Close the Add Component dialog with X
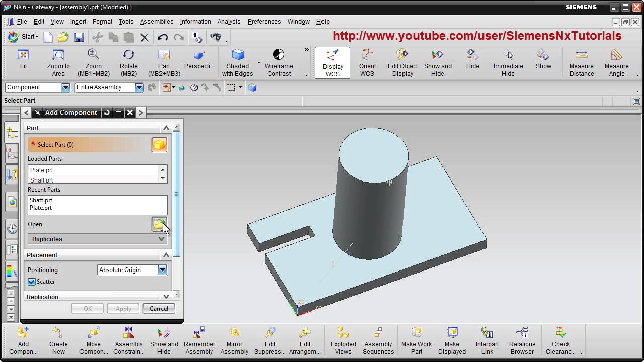 (130, 113)
